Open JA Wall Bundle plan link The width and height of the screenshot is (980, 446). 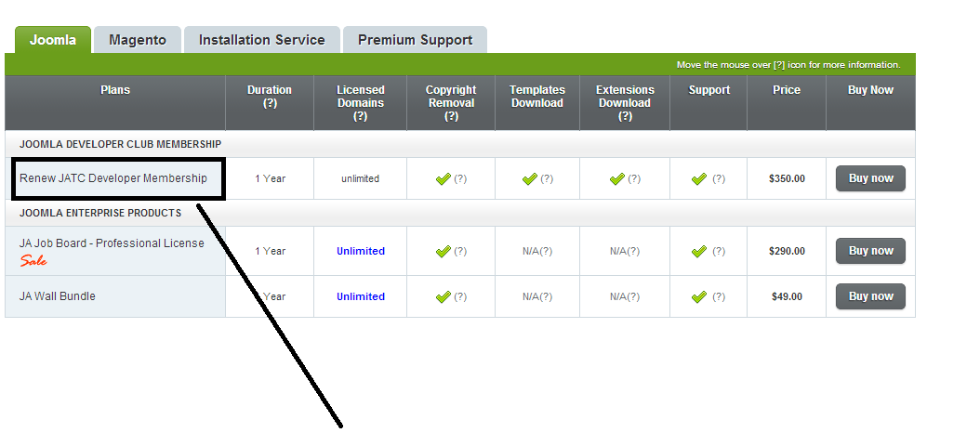pyautogui.click(x=58, y=296)
